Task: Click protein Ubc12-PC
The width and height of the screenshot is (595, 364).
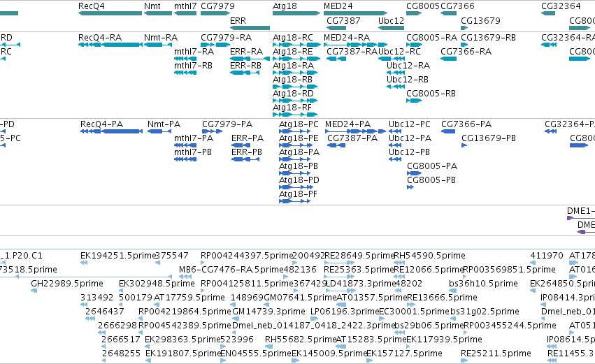Action: click(x=395, y=131)
